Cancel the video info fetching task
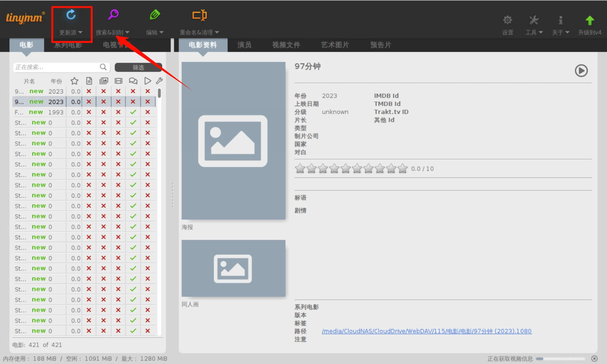Viewport: 607px width, 364px height. [x=594, y=359]
